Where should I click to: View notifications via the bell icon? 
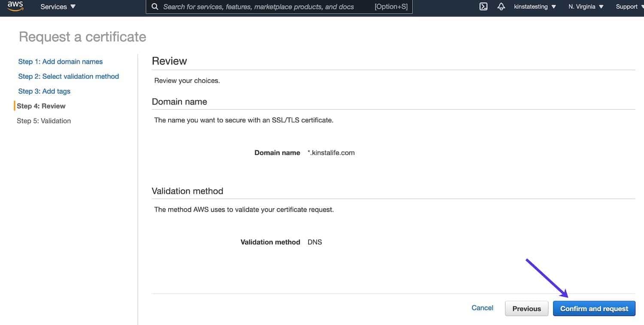tap(501, 6)
